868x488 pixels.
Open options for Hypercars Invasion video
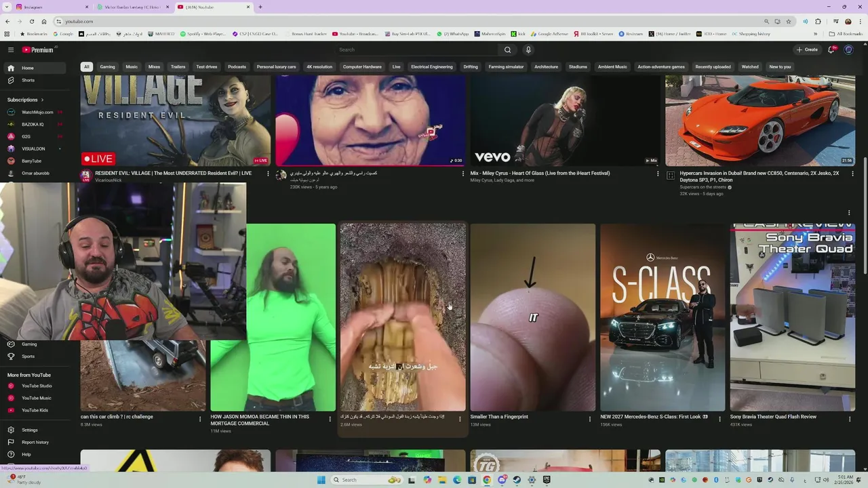point(852,174)
